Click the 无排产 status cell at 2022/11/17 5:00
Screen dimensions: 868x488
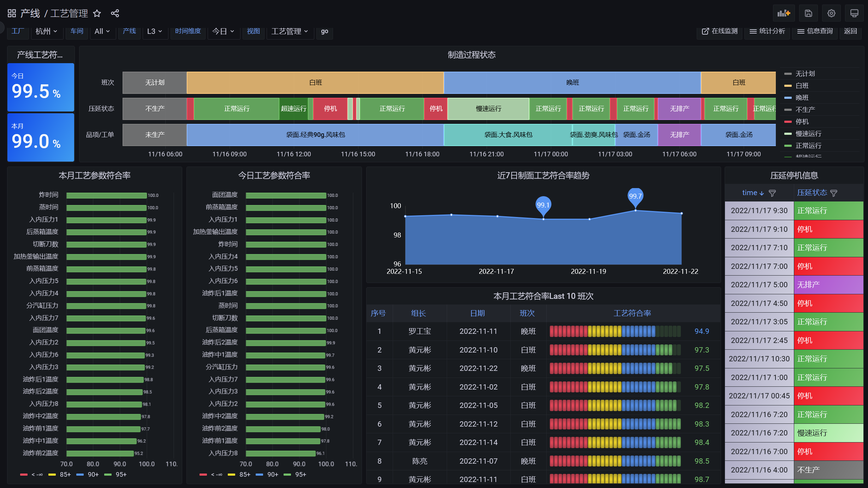point(828,285)
